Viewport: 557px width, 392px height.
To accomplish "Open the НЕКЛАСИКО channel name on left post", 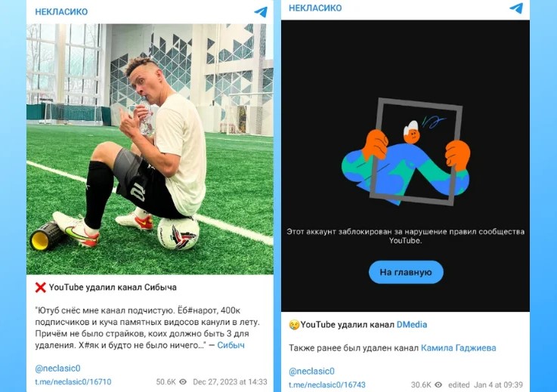I will (x=61, y=12).
